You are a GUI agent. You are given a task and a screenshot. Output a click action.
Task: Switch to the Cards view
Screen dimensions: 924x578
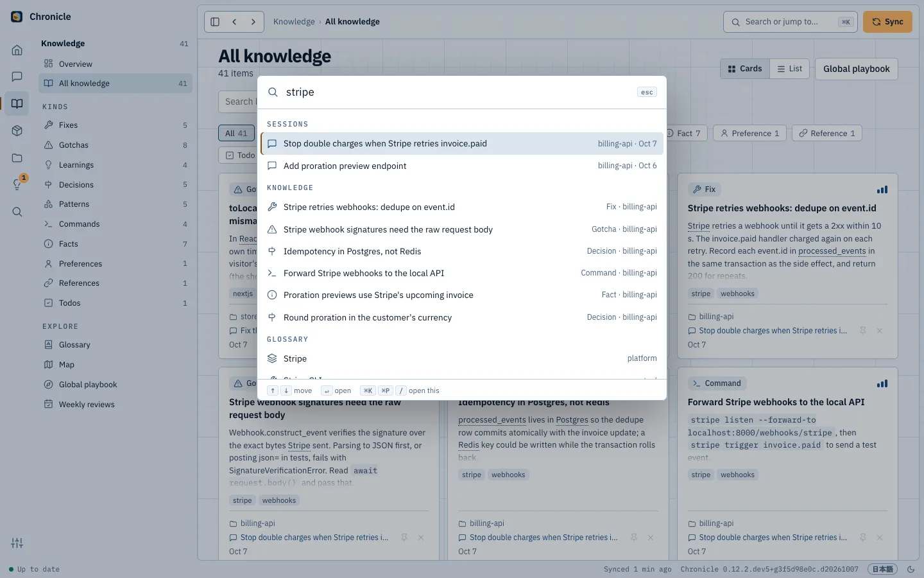(x=745, y=69)
